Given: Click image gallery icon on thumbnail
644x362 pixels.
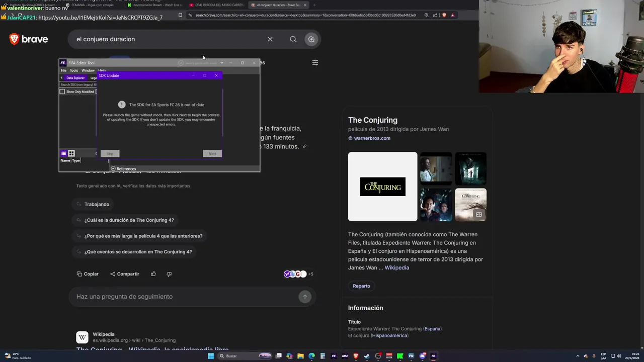Looking at the screenshot, I should [x=478, y=215].
